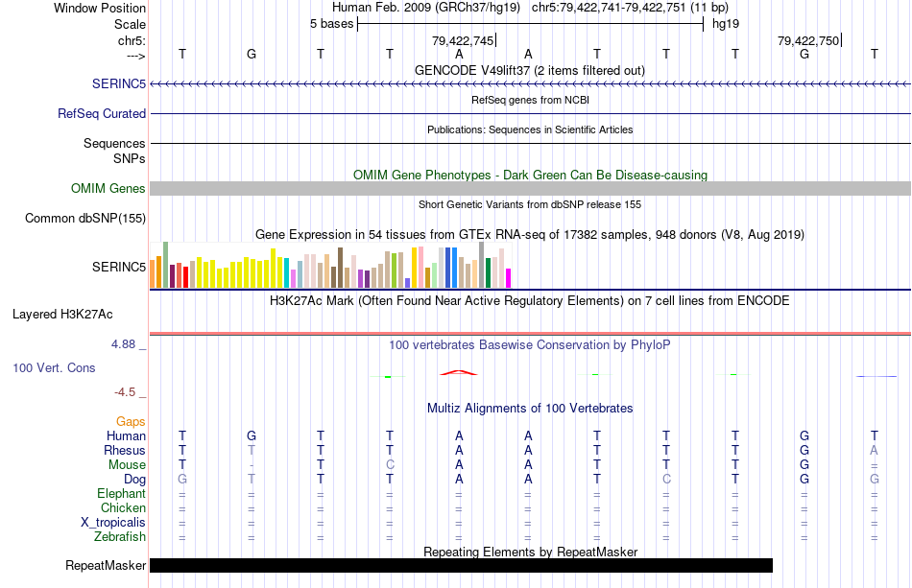Open the H3K27Ac Mark track title
The height and width of the screenshot is (588, 912).
(530, 301)
